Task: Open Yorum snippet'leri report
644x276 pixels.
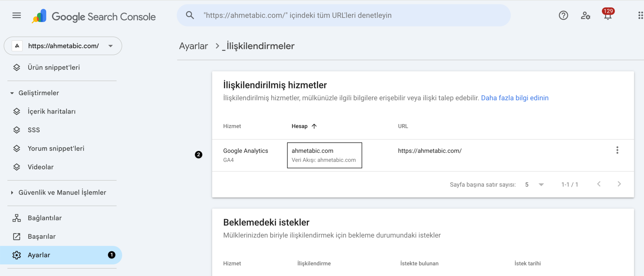Action: coord(56,149)
